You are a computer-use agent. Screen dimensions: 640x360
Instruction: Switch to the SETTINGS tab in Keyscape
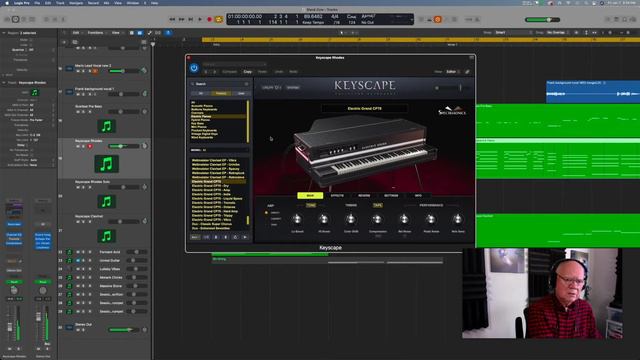click(x=391, y=196)
